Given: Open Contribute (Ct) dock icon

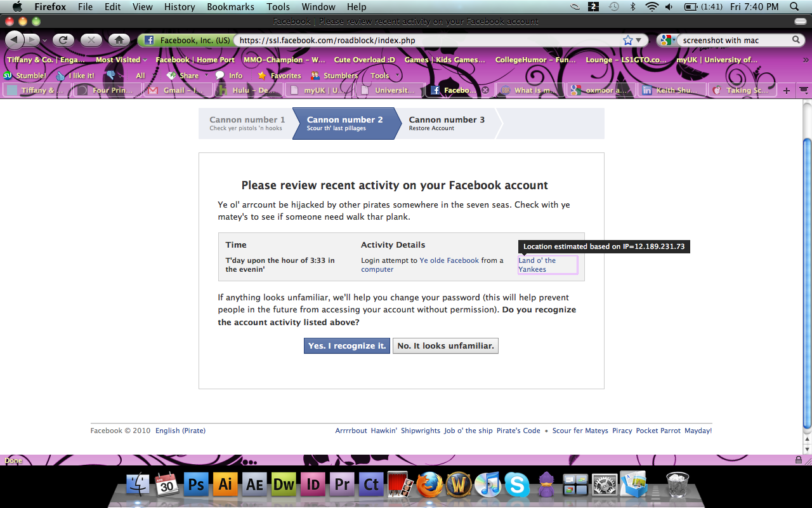Looking at the screenshot, I should tap(371, 485).
